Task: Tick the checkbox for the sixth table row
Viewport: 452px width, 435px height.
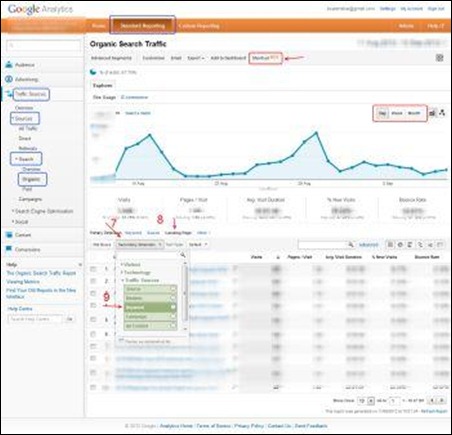Action: coord(93,334)
